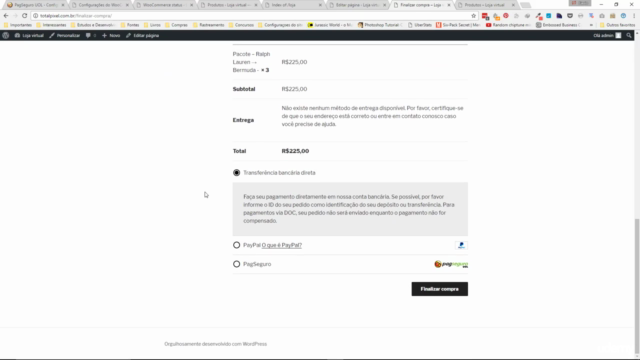The width and height of the screenshot is (640, 360).
Task: Open the Olá admin account menu
Action: coord(607,36)
